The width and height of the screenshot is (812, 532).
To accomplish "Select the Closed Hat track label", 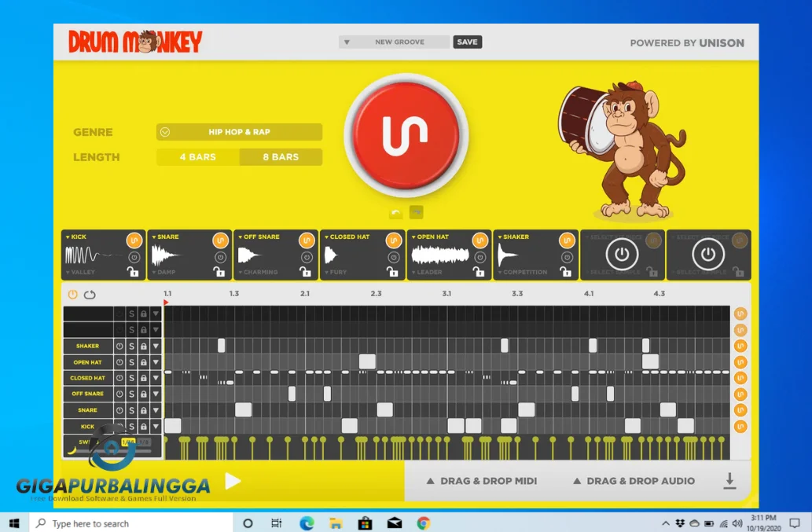I will pyautogui.click(x=88, y=378).
